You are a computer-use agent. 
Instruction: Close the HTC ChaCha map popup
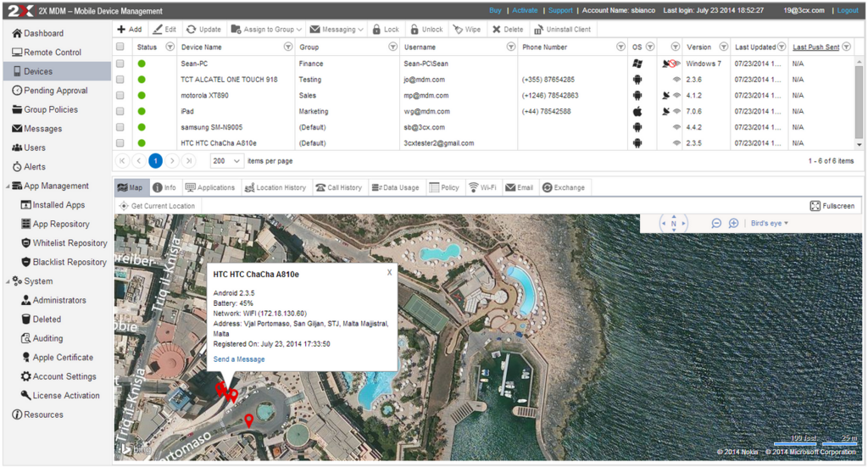[389, 273]
